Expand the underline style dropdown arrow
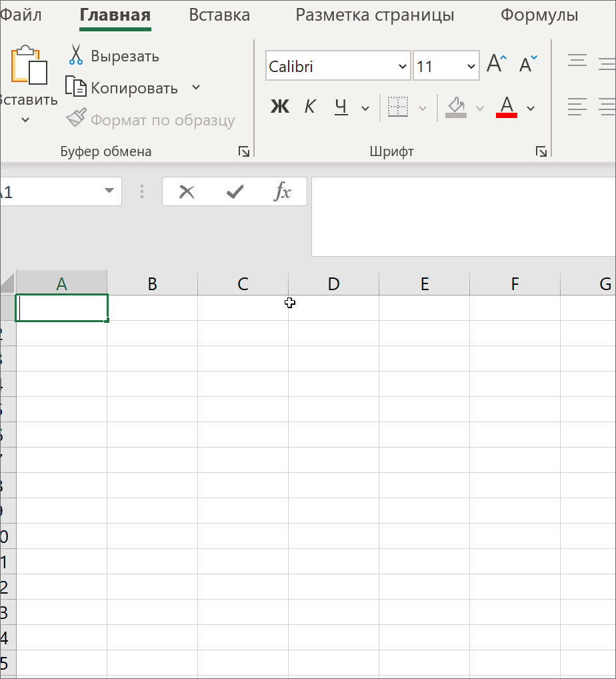This screenshot has height=679, width=616. (365, 108)
